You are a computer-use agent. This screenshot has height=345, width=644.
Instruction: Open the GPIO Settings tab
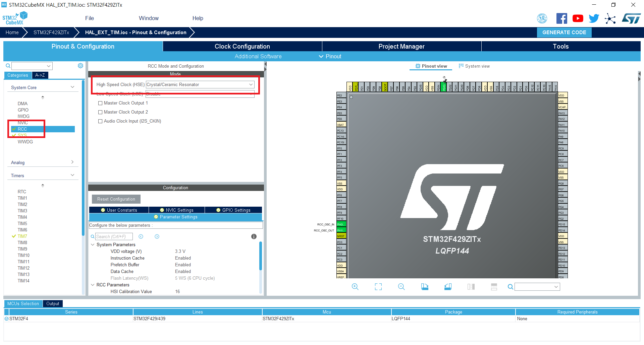tap(233, 210)
